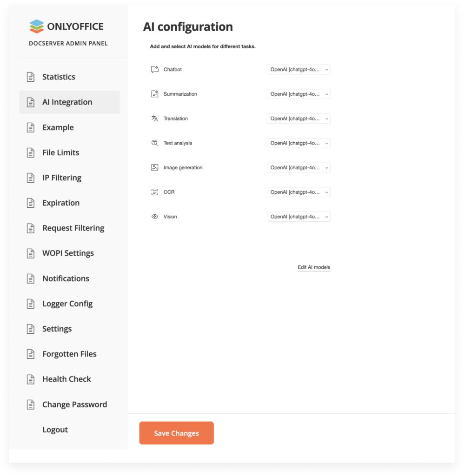Click Logout in the sidebar
Screen dimensions: 464x476
point(55,430)
